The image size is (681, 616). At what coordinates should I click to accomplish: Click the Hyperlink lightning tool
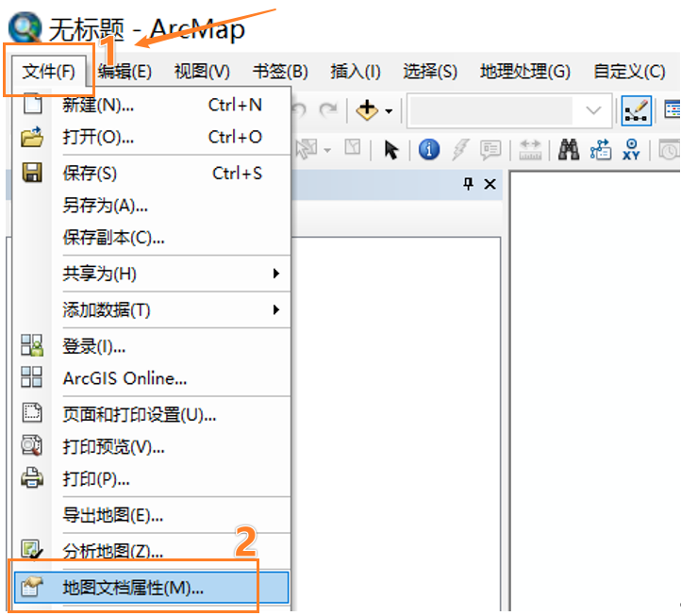click(460, 149)
